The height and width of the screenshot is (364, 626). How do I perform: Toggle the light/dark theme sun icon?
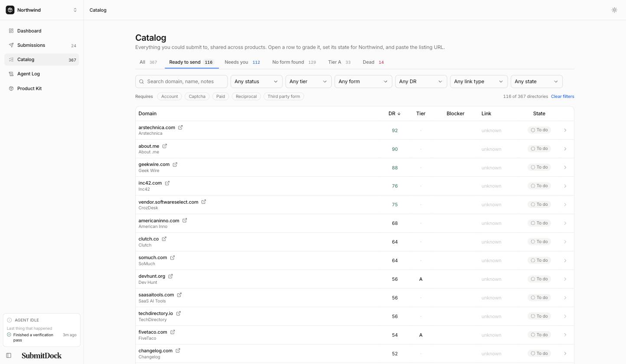coord(614,10)
